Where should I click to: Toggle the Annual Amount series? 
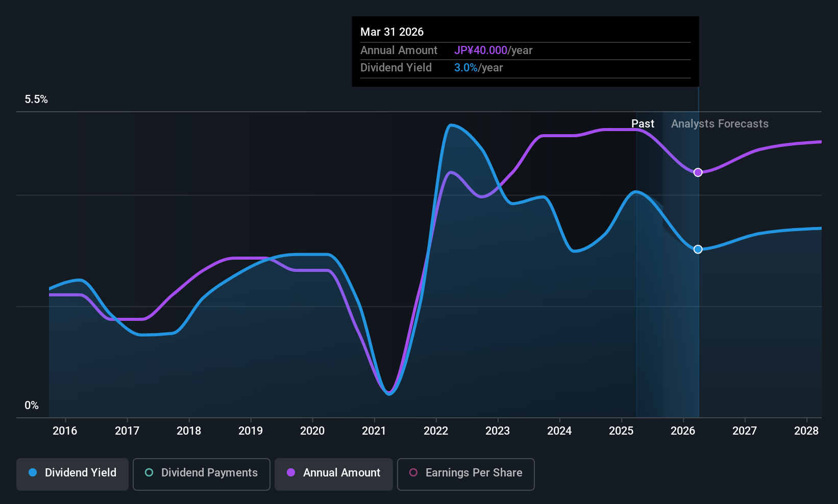click(x=334, y=474)
